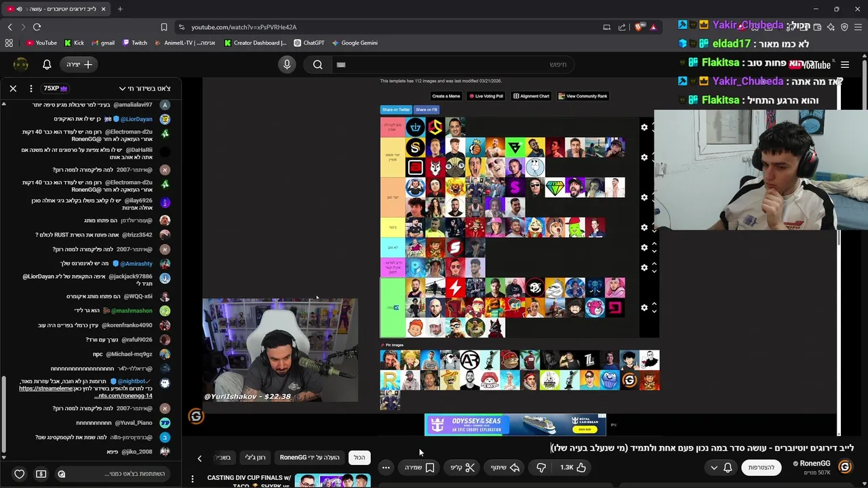Dislike the video
Viewport: 868px width, 488px height.
(541, 467)
